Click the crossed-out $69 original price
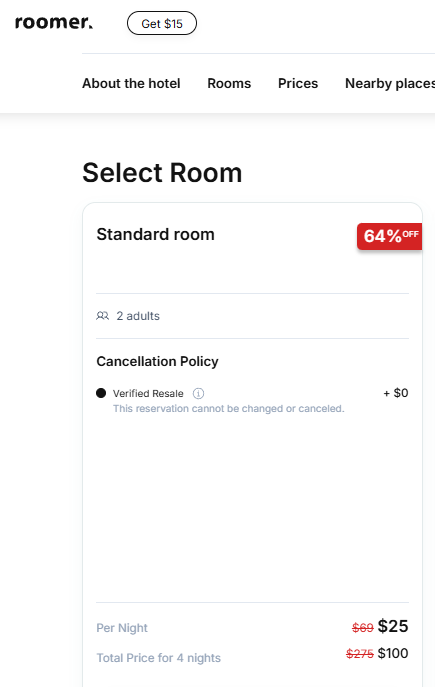Viewport: 435px width, 687px height. pyautogui.click(x=363, y=628)
